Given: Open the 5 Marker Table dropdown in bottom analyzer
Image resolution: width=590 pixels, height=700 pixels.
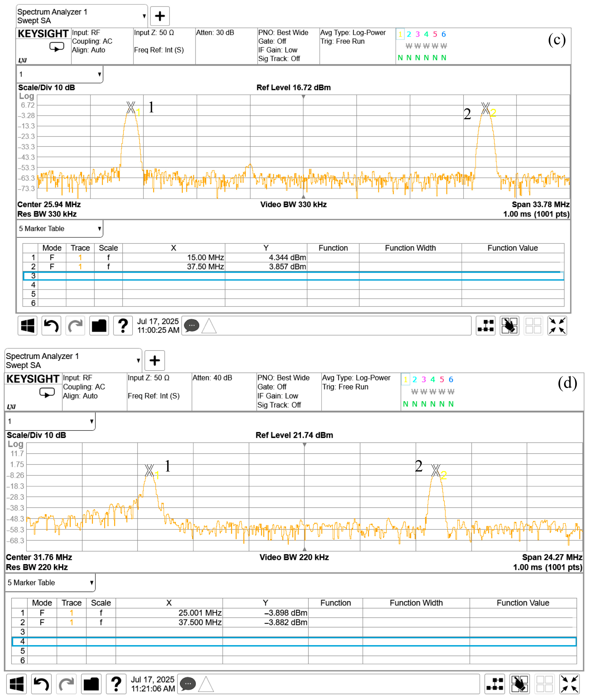Looking at the screenshot, I should [x=50, y=582].
